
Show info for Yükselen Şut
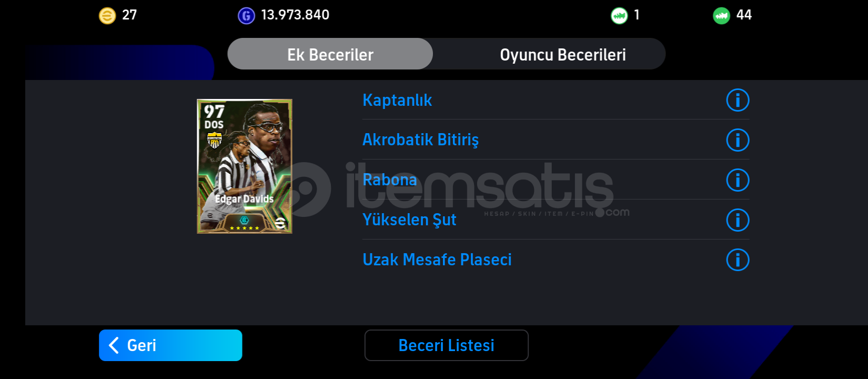[x=738, y=220]
